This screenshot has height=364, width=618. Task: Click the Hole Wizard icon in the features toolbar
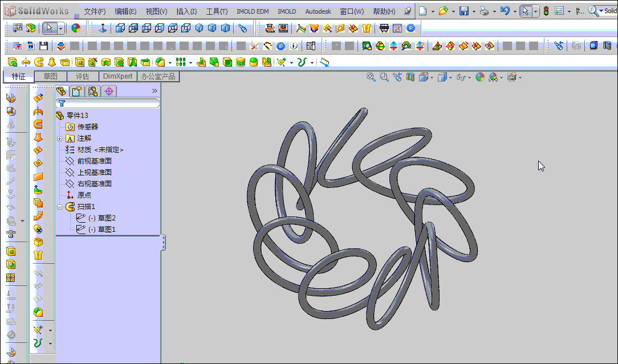(x=92, y=62)
